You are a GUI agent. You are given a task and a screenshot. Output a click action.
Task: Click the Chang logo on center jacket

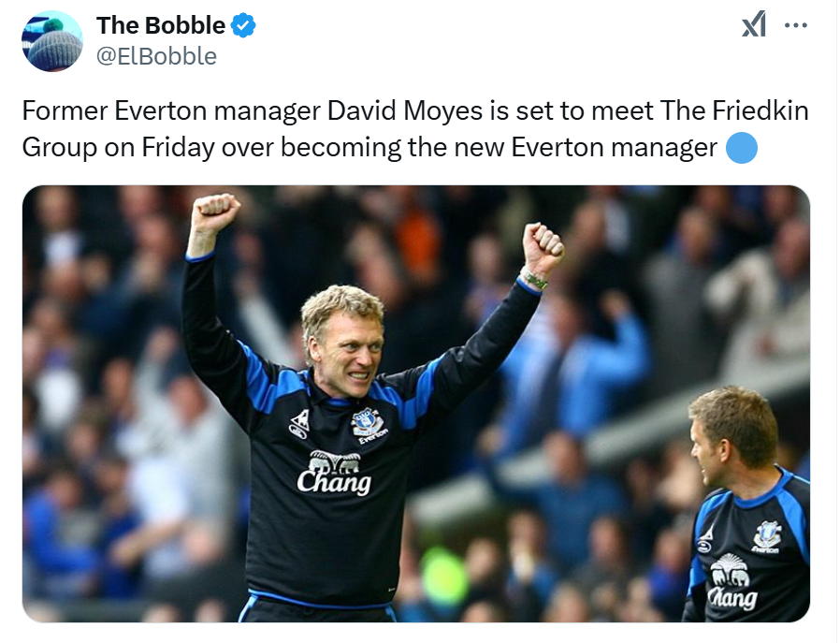[334, 473]
